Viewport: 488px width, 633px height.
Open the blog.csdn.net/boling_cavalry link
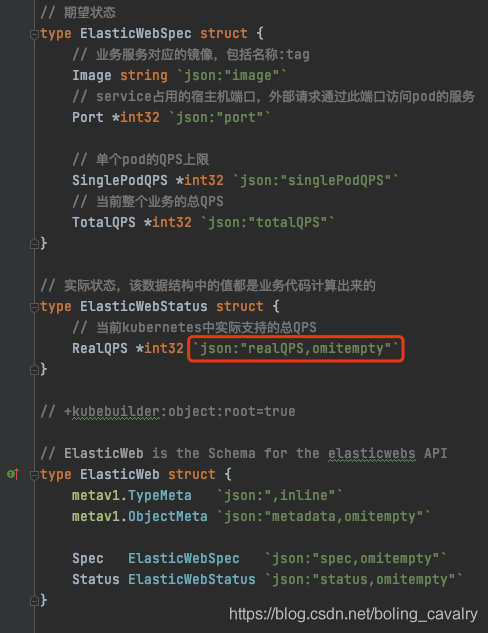click(x=353, y=614)
